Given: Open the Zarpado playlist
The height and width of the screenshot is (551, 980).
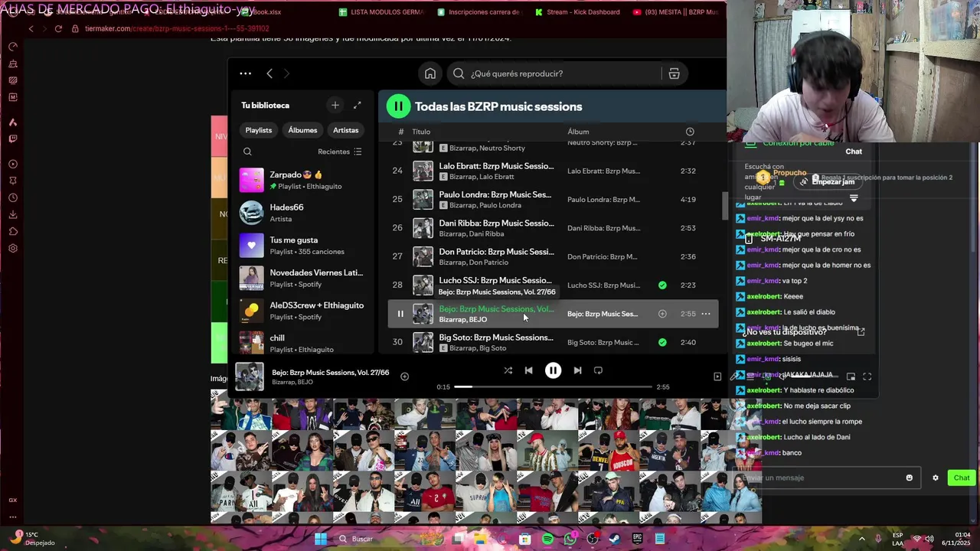Looking at the screenshot, I should 302,180.
